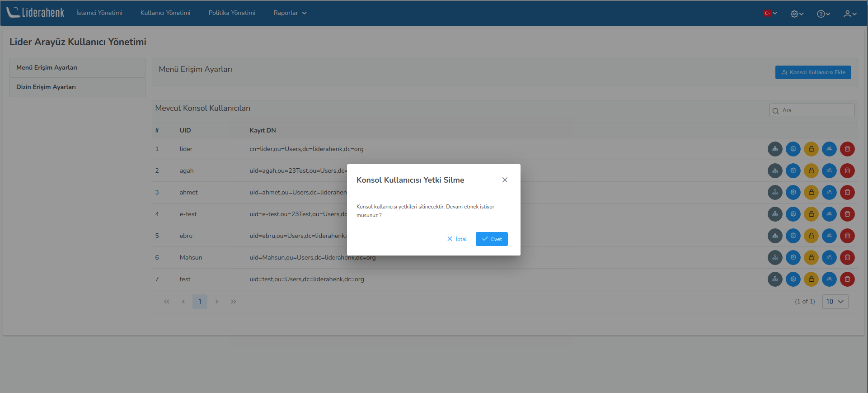The height and width of the screenshot is (393, 868).
Task: Click the gear settings icon for ahmet
Action: coord(793,192)
